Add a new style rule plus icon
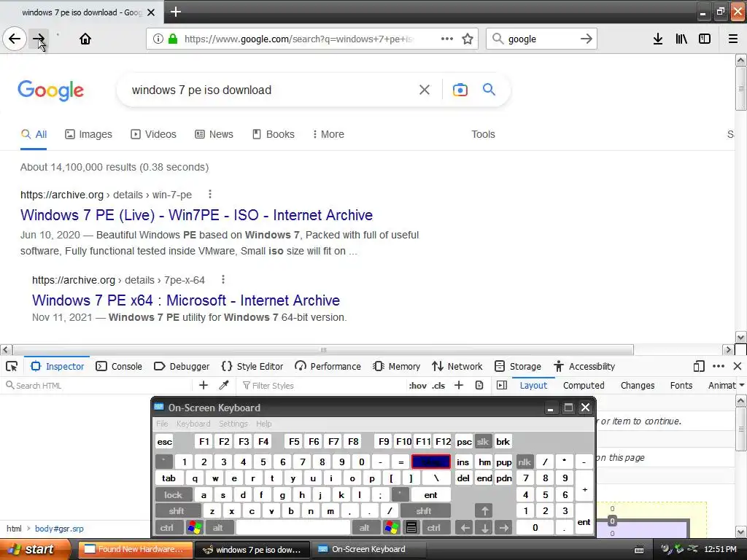Viewport: 747px width, 560px height. pyautogui.click(x=459, y=385)
